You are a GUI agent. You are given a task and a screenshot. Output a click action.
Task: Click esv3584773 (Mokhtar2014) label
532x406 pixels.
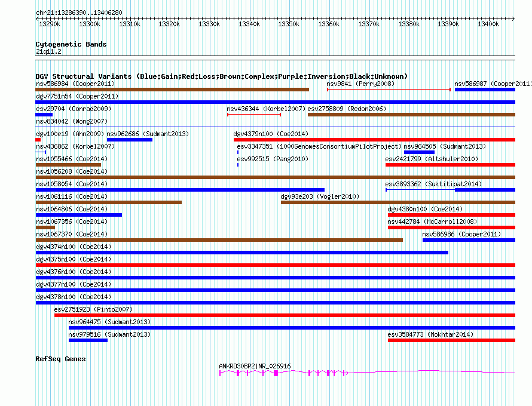coord(430,334)
